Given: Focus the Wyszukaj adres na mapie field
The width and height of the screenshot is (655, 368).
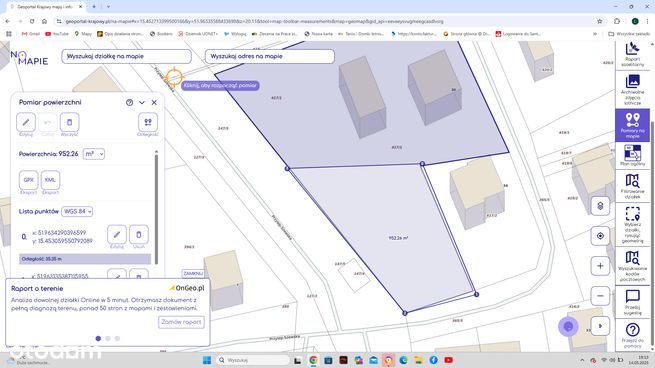Looking at the screenshot, I should coord(269,56).
